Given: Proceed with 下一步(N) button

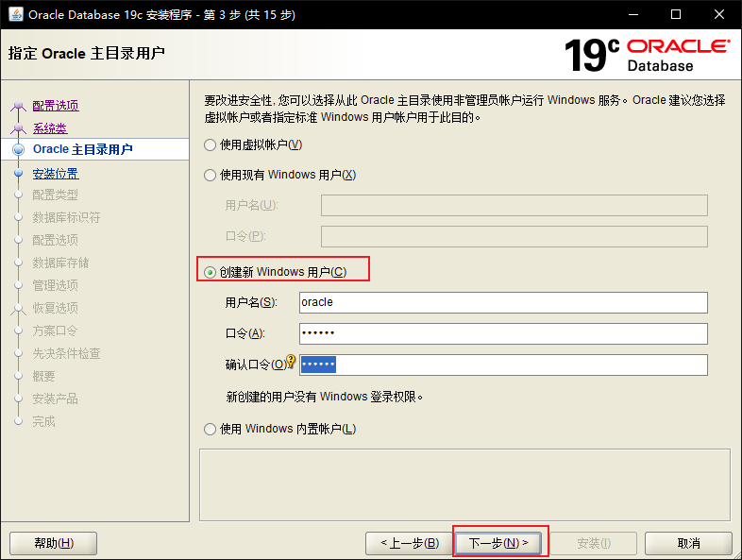Looking at the screenshot, I should [x=498, y=543].
